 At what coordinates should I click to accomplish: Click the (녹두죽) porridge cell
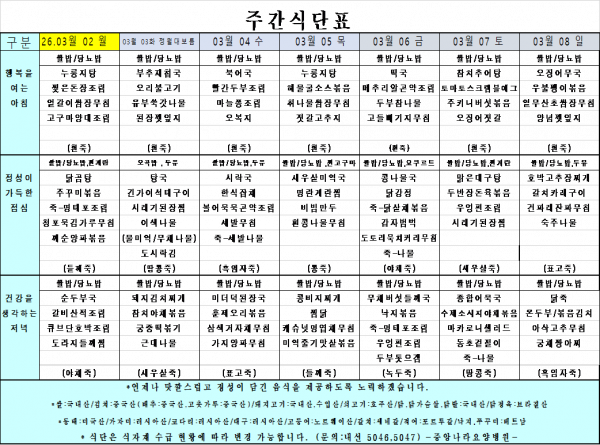point(399,373)
